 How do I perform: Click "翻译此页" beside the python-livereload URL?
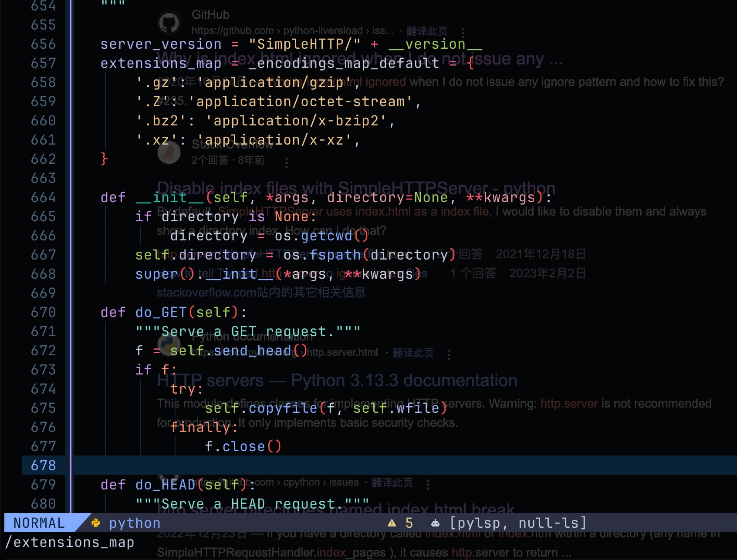tap(427, 31)
